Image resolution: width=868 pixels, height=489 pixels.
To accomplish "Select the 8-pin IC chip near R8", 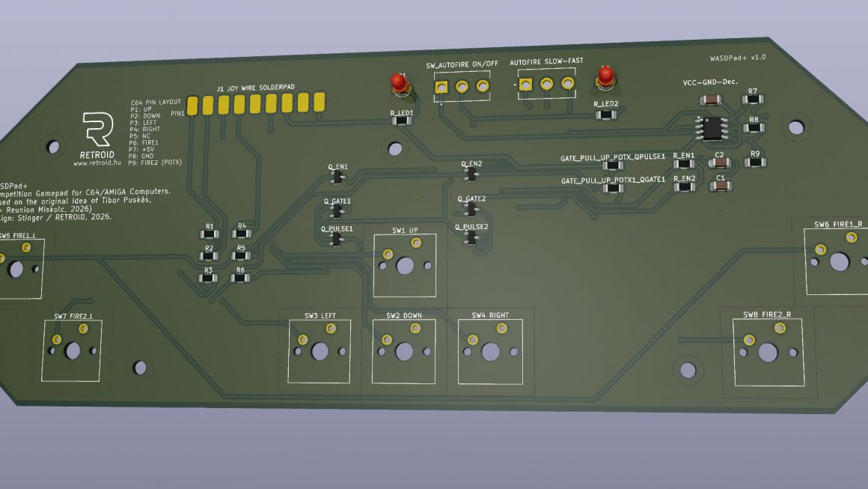I will coord(712,128).
